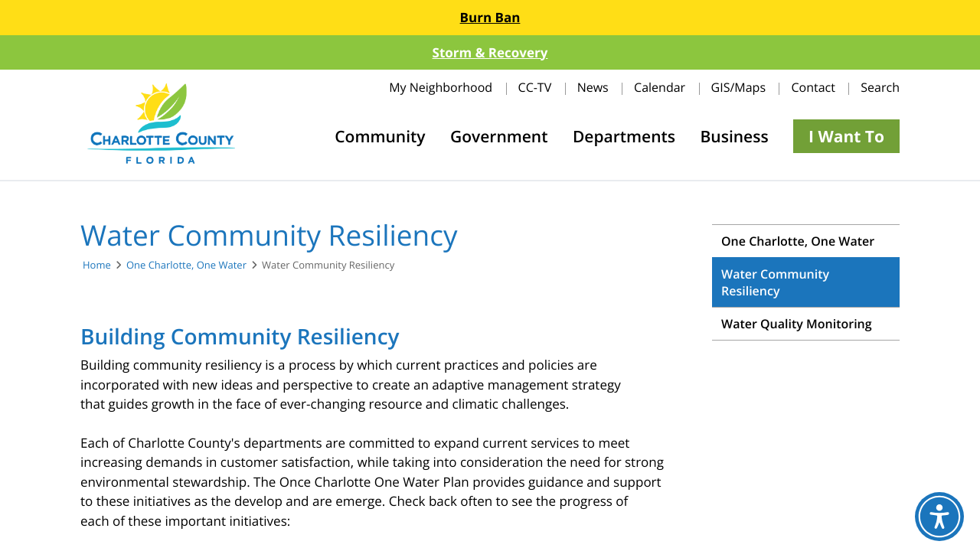The height and width of the screenshot is (551, 980).
Task: Click the chevron after Home breadcrumb
Action: [118, 265]
